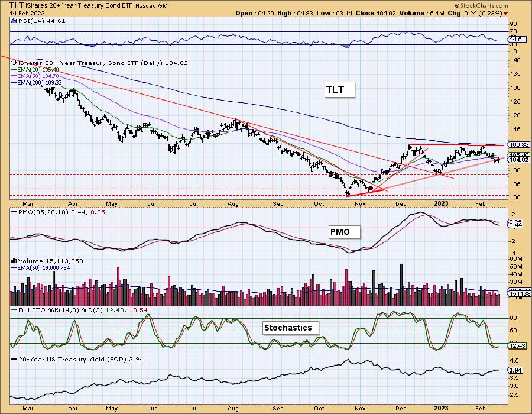Click the PMO annotation box
This screenshot has width=532, height=414.
pos(345,232)
